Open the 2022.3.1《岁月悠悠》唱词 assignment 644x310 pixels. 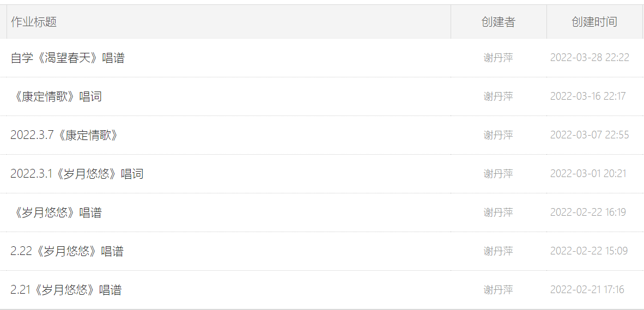77,174
